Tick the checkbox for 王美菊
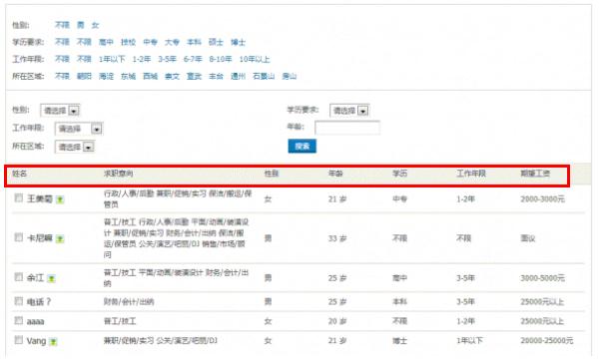This screenshot has width=609, height=364. point(19,197)
